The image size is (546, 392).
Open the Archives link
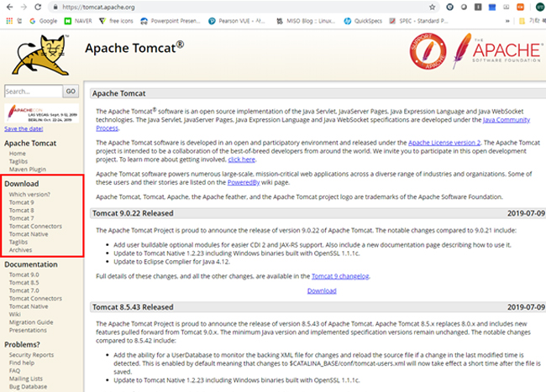(20, 250)
